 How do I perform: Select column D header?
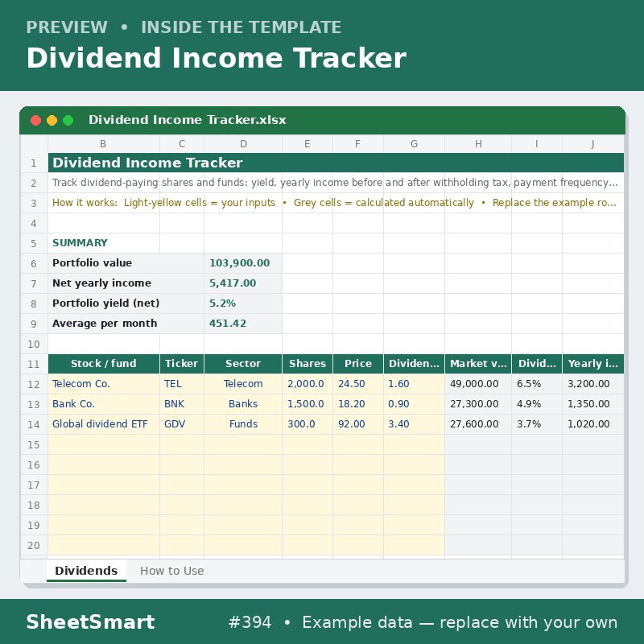[243, 144]
